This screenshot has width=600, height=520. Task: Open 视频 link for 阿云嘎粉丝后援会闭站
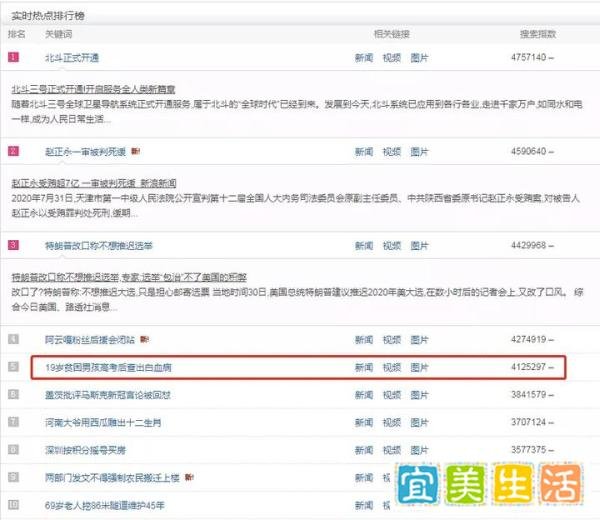coord(392,340)
